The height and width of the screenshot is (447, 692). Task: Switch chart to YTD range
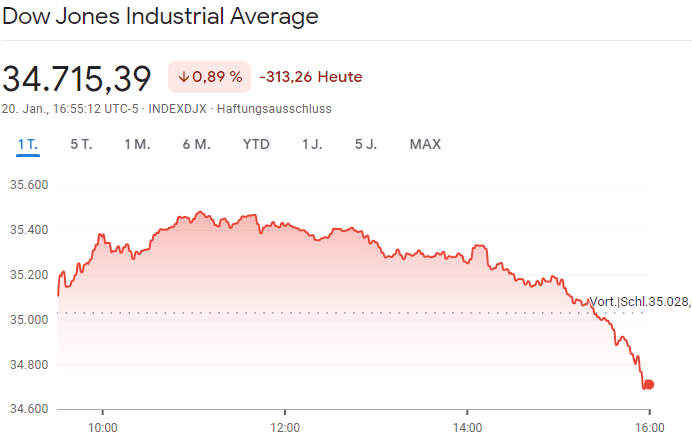point(256,144)
